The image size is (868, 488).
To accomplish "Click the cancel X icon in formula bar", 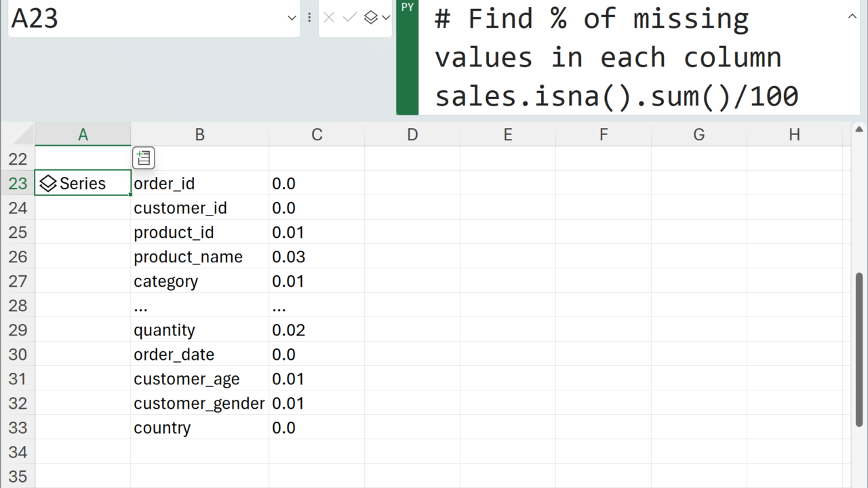I will tap(330, 18).
